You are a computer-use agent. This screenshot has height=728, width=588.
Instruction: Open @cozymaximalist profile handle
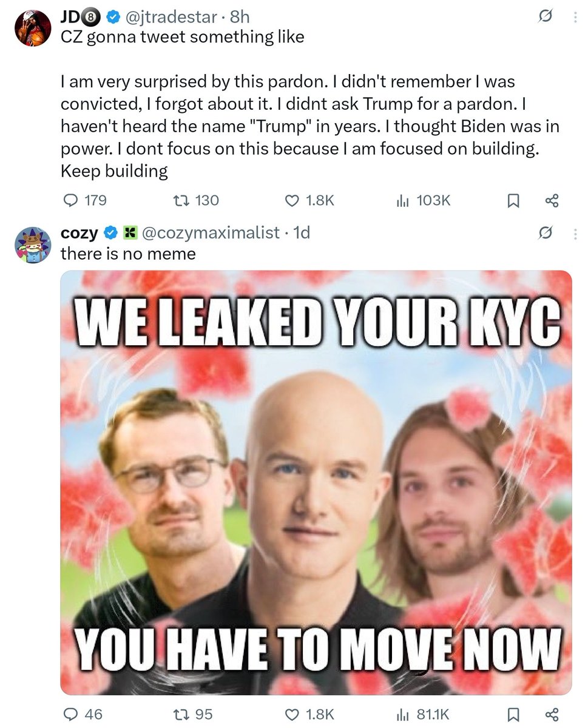(x=211, y=232)
